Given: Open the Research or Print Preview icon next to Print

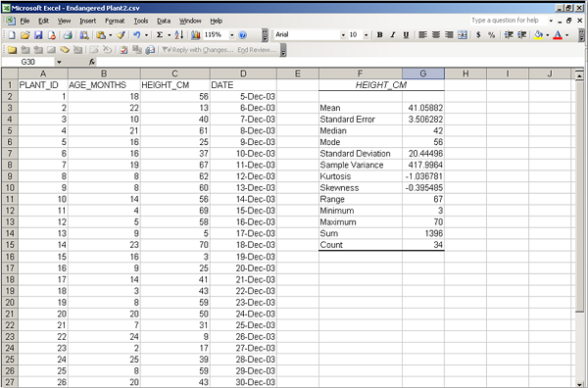Looking at the screenshot, I should click(84, 35).
